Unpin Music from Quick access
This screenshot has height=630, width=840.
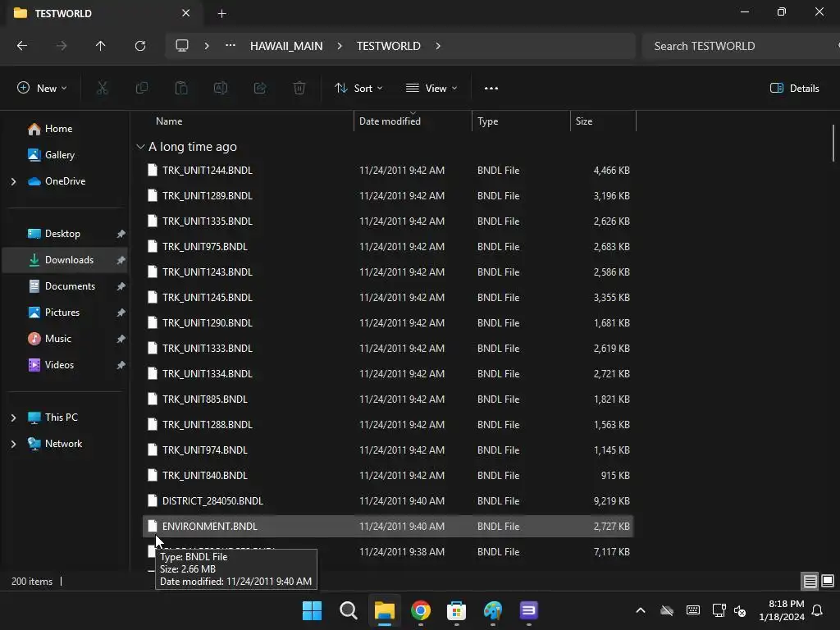click(x=121, y=339)
